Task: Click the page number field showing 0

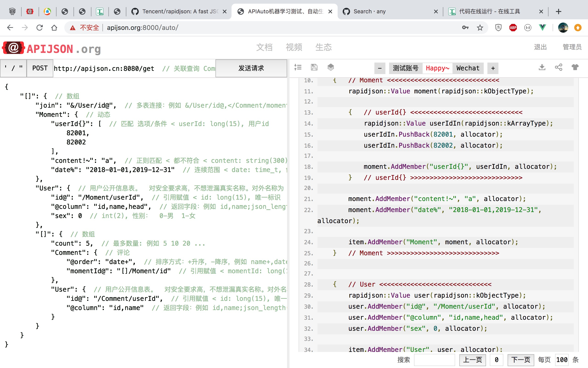Action: [497, 360]
